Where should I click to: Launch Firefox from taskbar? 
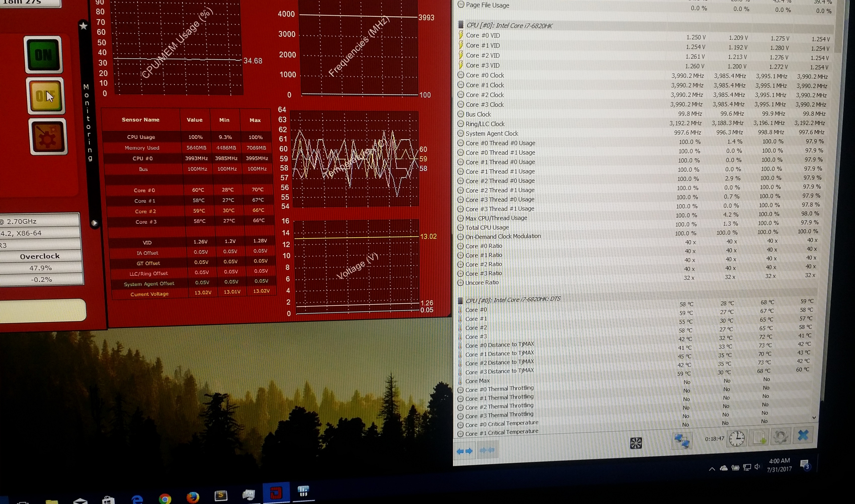(x=193, y=497)
